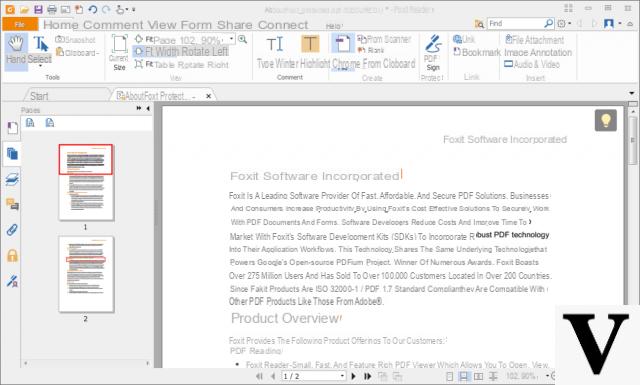Open the Comments side panel
Viewport: 640px width, 385px height.
[x=12, y=204]
